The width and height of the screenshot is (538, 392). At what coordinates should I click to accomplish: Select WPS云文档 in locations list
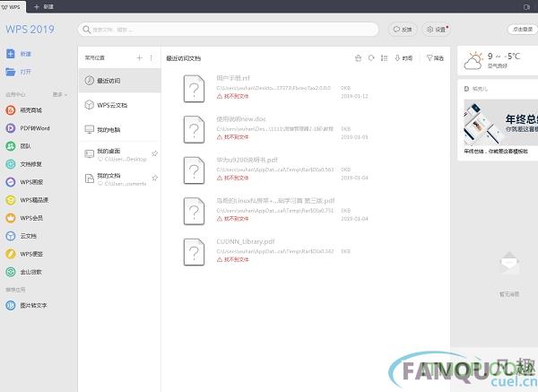click(119, 105)
